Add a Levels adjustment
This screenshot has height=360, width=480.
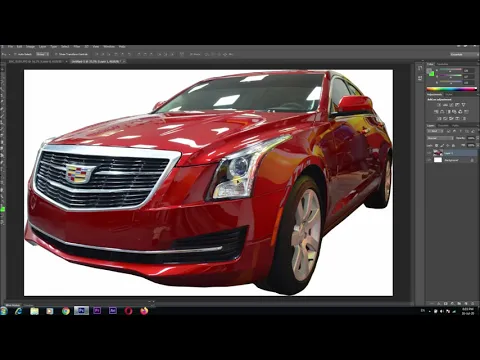click(x=445, y=105)
